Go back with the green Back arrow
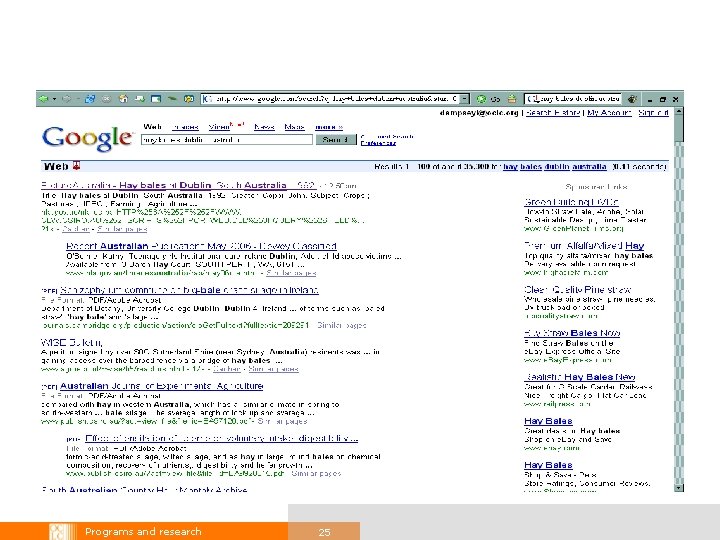 pyautogui.click(x=44, y=99)
